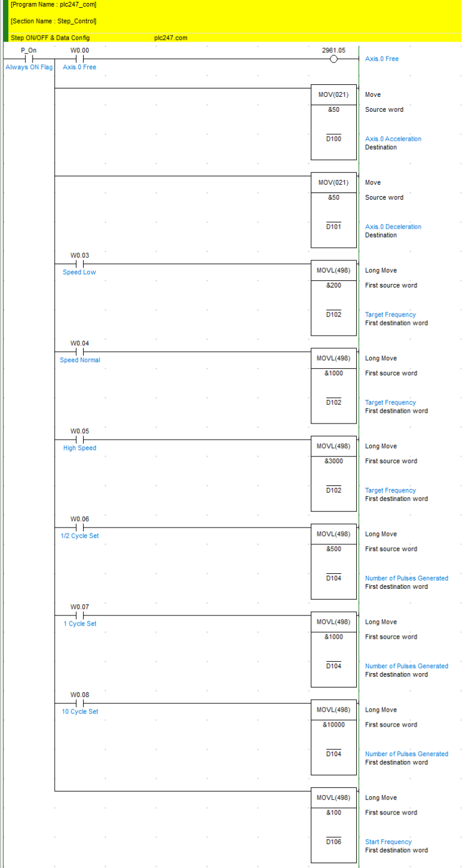Select the &500 source word operand
The width and height of the screenshot is (462, 868).
click(x=333, y=549)
